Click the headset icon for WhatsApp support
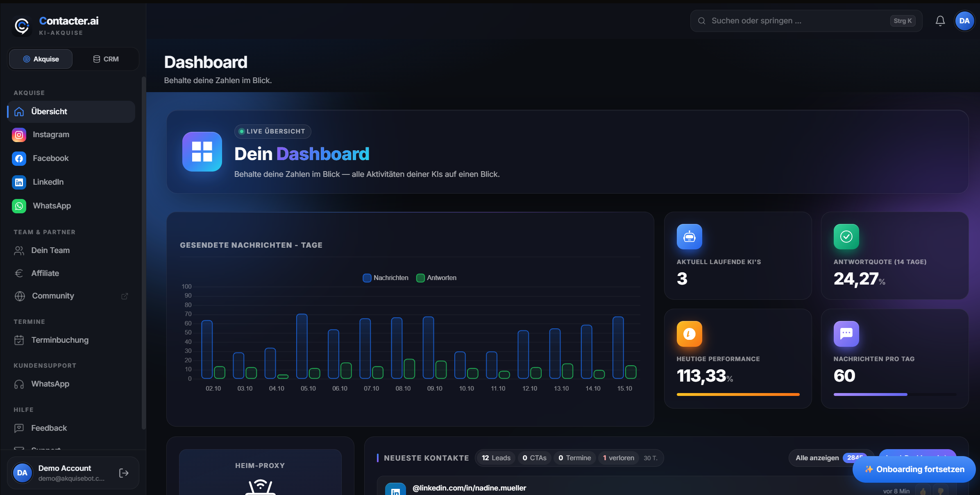980x495 pixels. coord(19,384)
